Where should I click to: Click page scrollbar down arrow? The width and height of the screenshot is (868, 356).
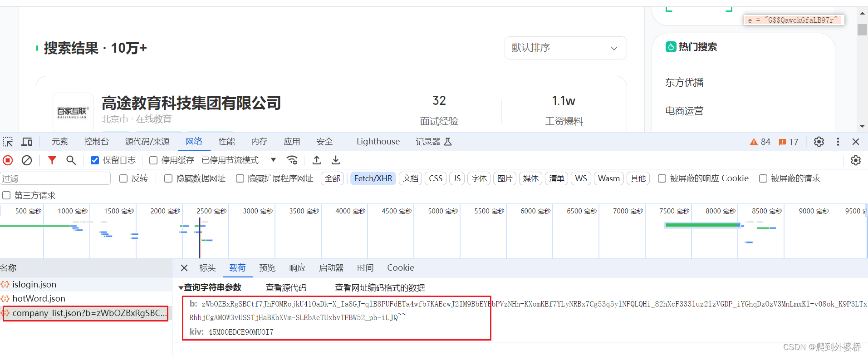coord(862,126)
